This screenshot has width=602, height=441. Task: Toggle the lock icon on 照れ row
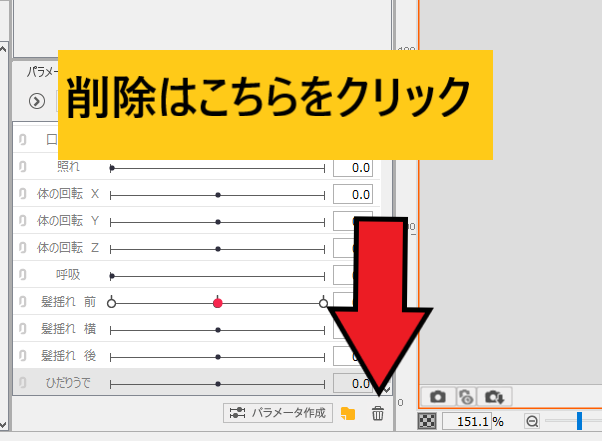[x=23, y=167]
